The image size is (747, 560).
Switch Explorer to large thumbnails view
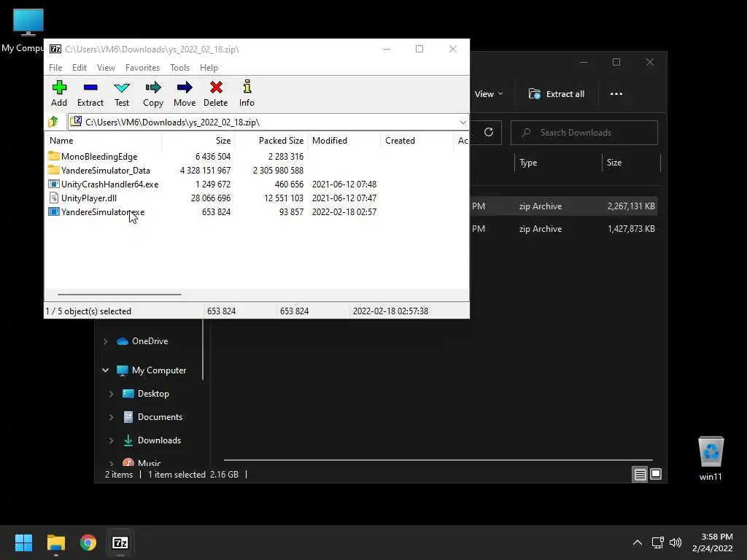pyautogui.click(x=656, y=474)
